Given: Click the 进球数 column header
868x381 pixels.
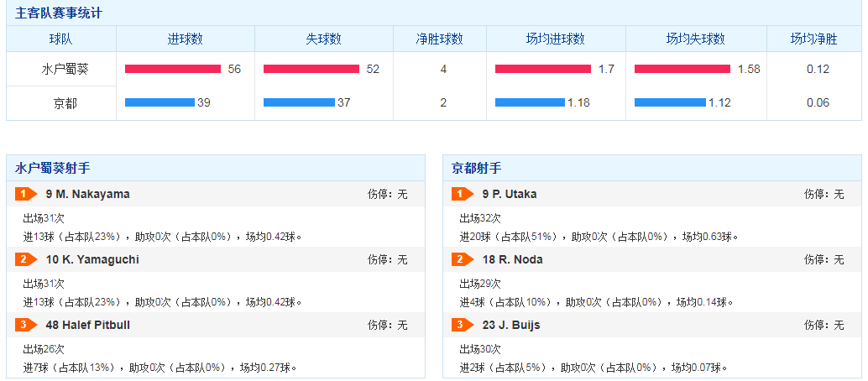Looking at the screenshot, I should coord(185,39).
